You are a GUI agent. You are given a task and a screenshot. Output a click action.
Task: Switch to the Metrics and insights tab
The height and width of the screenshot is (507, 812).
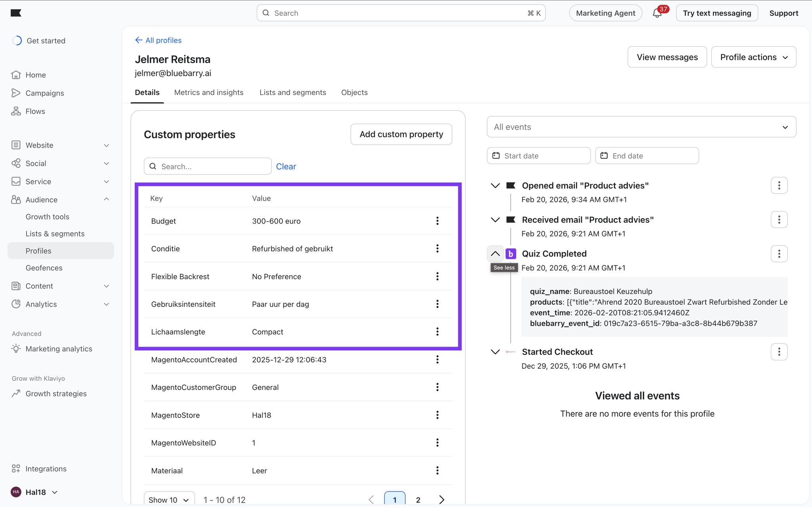[x=209, y=92]
